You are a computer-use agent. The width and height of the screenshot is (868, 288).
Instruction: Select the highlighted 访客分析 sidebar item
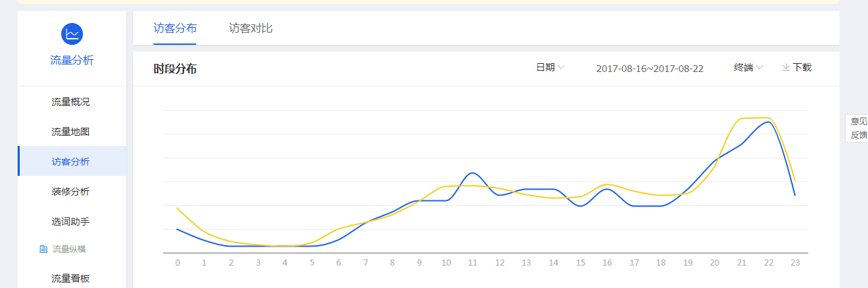coord(71,162)
